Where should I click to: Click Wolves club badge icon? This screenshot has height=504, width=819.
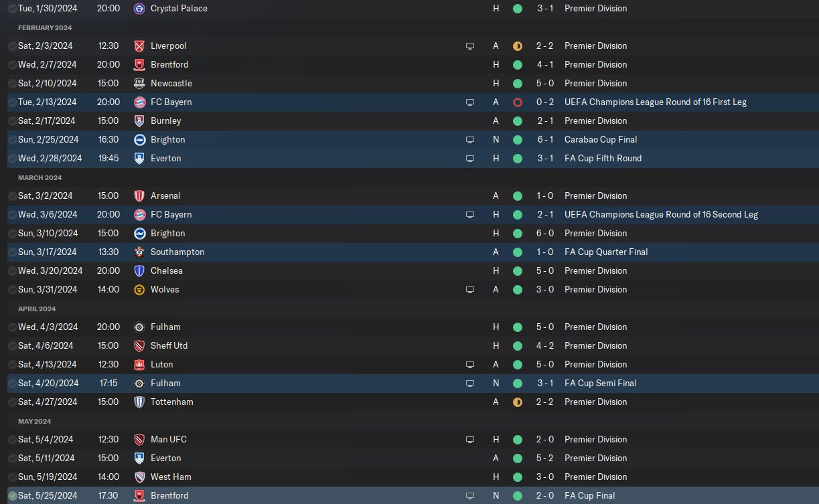tap(139, 290)
